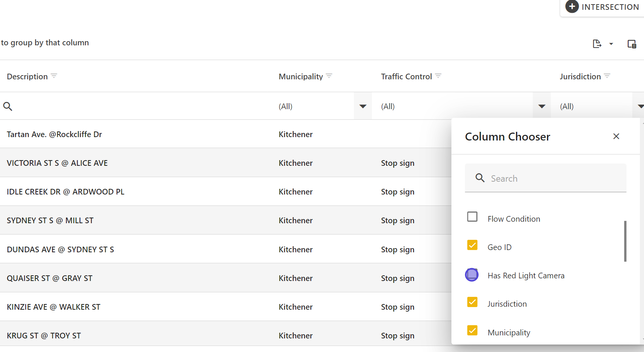Screen dimensions: 644x352
Task: Click the Description search magnifier icon
Action: point(8,107)
